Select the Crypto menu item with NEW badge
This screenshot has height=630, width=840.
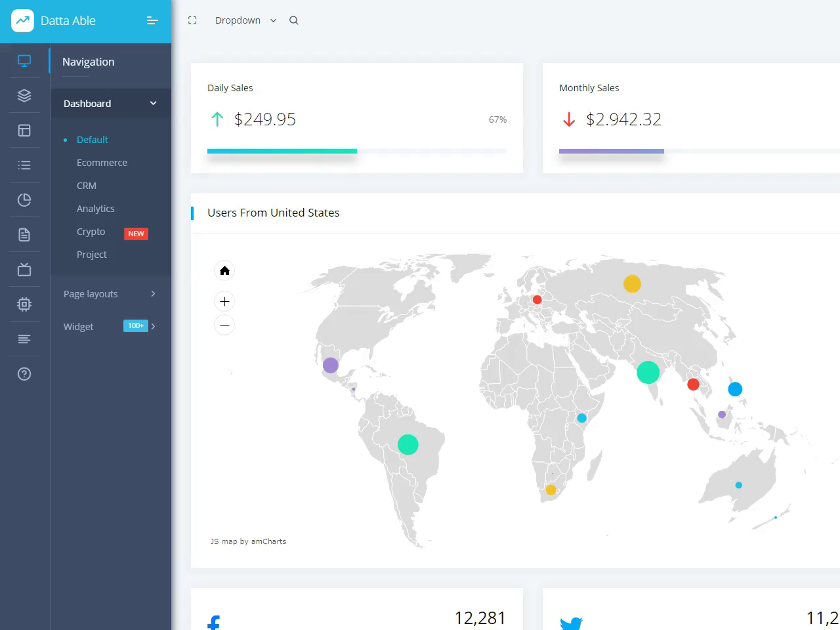pos(91,231)
